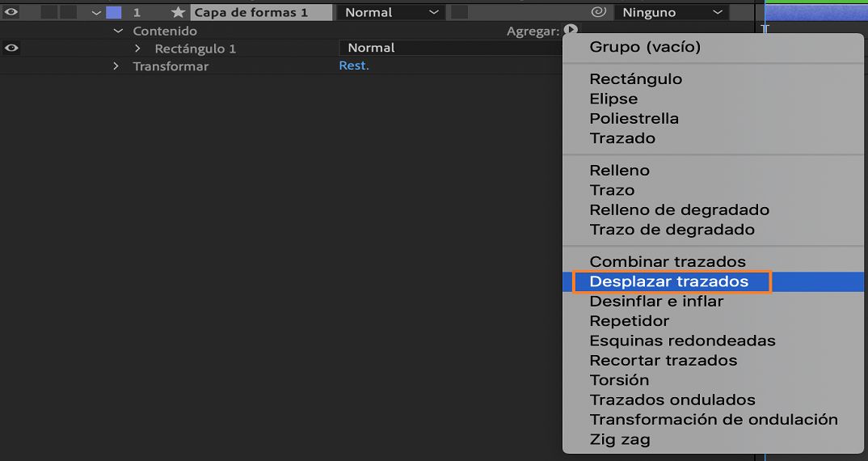This screenshot has width=868, height=461.
Task: Expand the Transformar properties
Action: pyautogui.click(x=116, y=66)
